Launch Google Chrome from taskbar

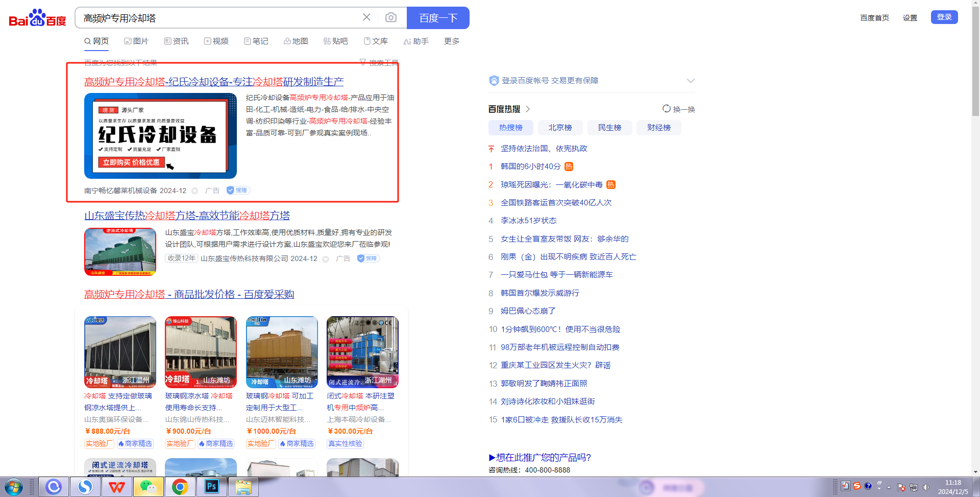point(180,487)
